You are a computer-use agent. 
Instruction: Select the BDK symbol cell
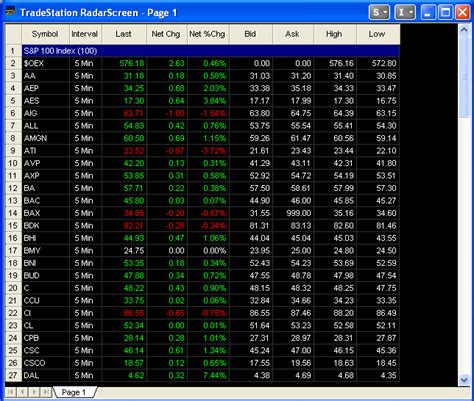45,226
